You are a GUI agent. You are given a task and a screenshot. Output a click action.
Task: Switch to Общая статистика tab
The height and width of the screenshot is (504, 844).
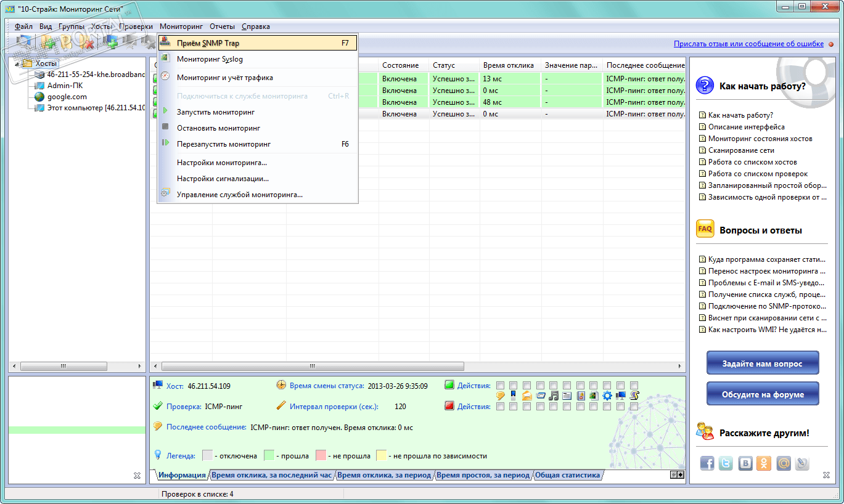tap(567, 475)
